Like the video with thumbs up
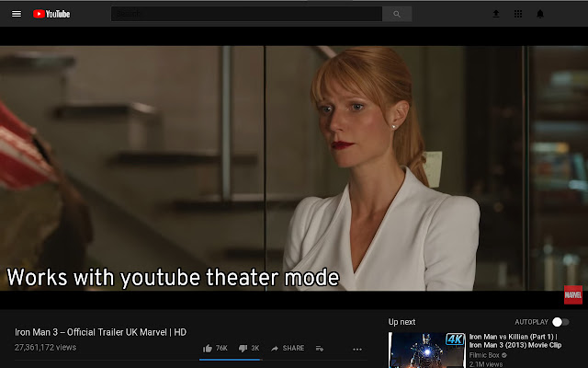588x368 pixels. click(209, 348)
